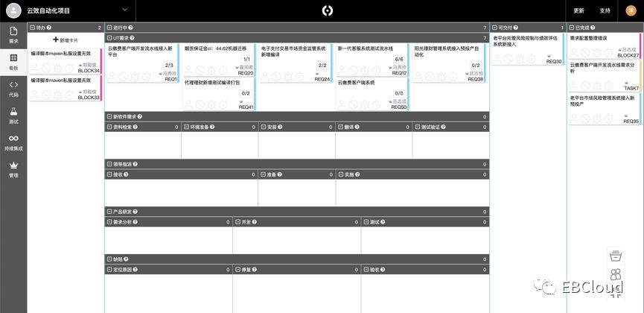Screen dimensions: 644x313
Task: Collapse the 待办 column
Action: pos(31,28)
